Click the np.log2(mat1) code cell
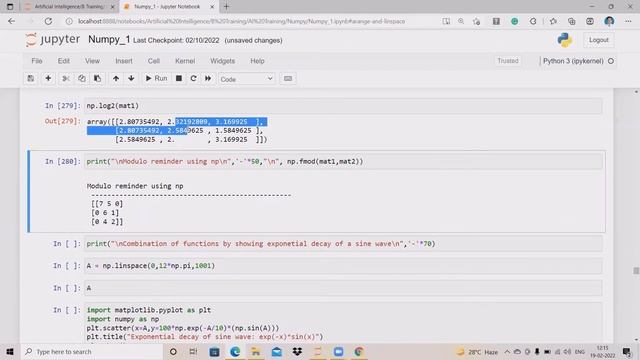This screenshot has width=640, height=360. (343, 106)
